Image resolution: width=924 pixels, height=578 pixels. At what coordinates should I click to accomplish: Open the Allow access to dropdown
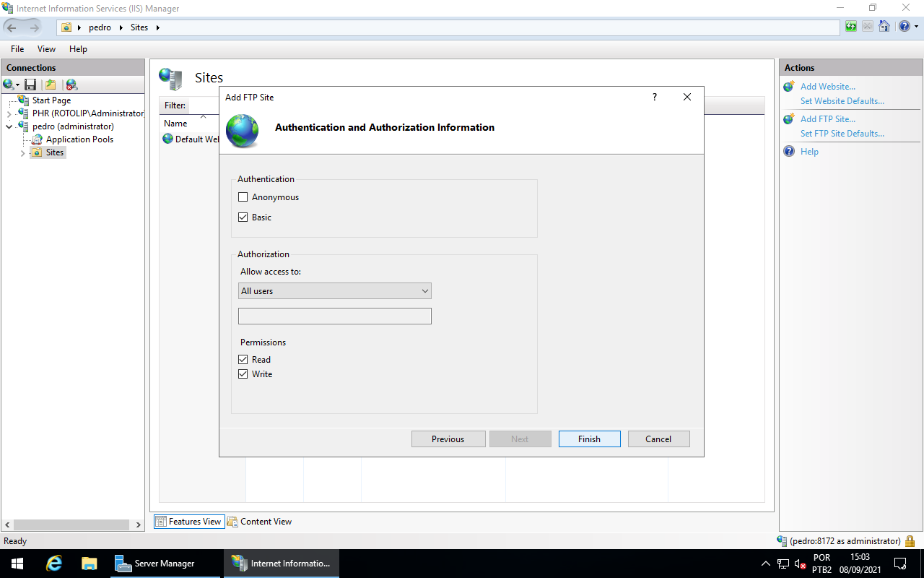(425, 290)
